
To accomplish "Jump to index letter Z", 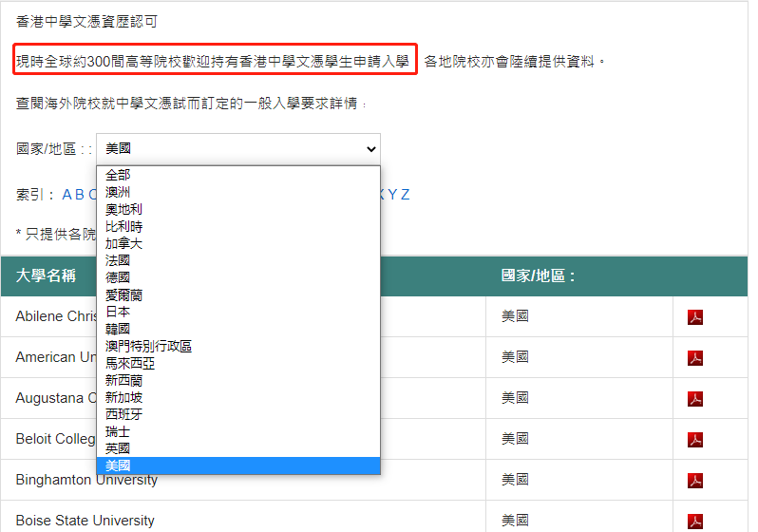I will coord(405,195).
